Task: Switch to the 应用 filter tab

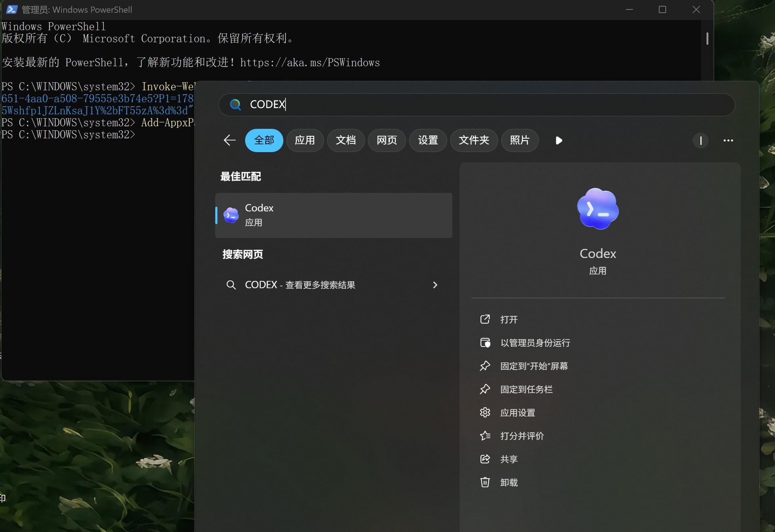Action: [305, 140]
